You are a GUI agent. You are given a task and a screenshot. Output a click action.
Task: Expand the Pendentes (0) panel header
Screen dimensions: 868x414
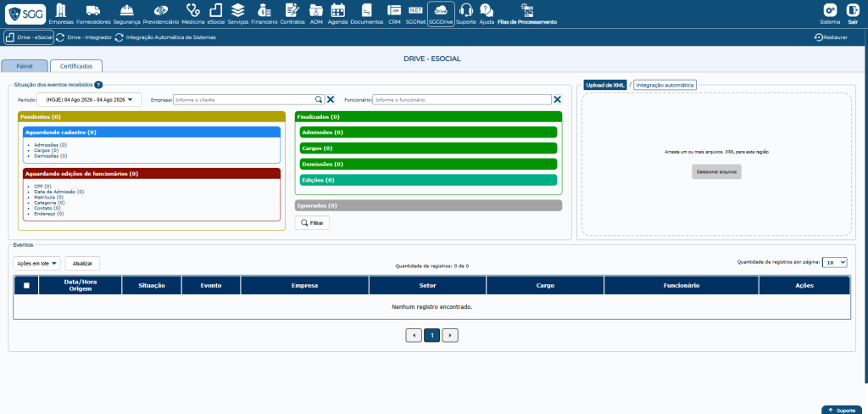click(x=152, y=117)
